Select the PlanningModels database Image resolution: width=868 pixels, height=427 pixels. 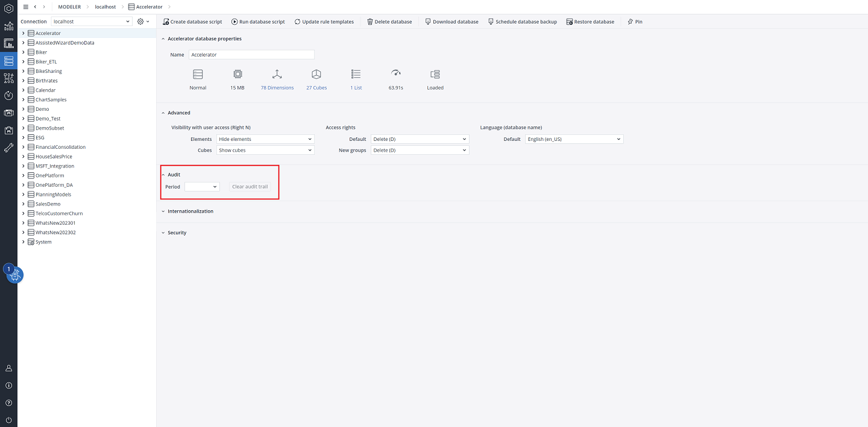tap(53, 195)
